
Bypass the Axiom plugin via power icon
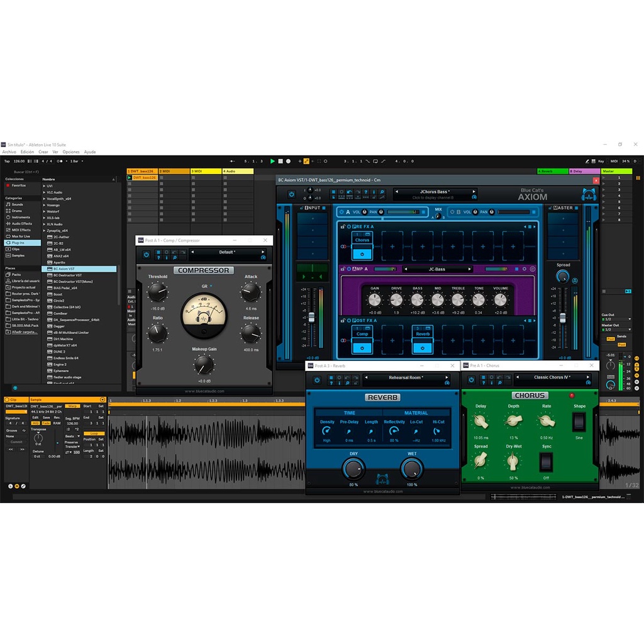click(x=291, y=194)
